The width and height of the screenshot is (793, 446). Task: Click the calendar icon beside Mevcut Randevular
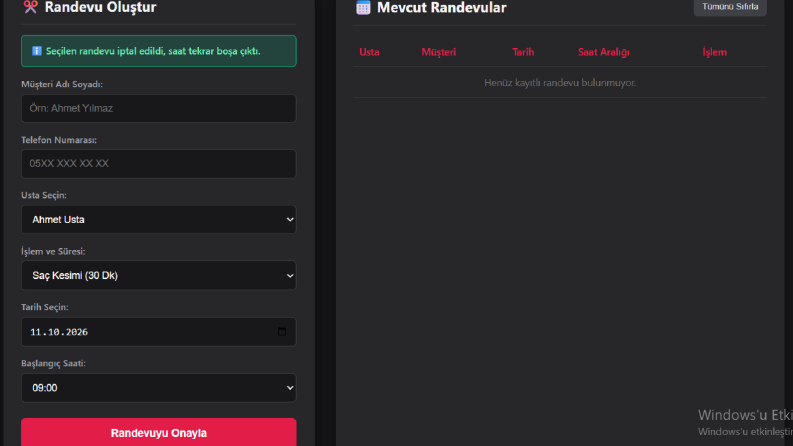point(363,7)
